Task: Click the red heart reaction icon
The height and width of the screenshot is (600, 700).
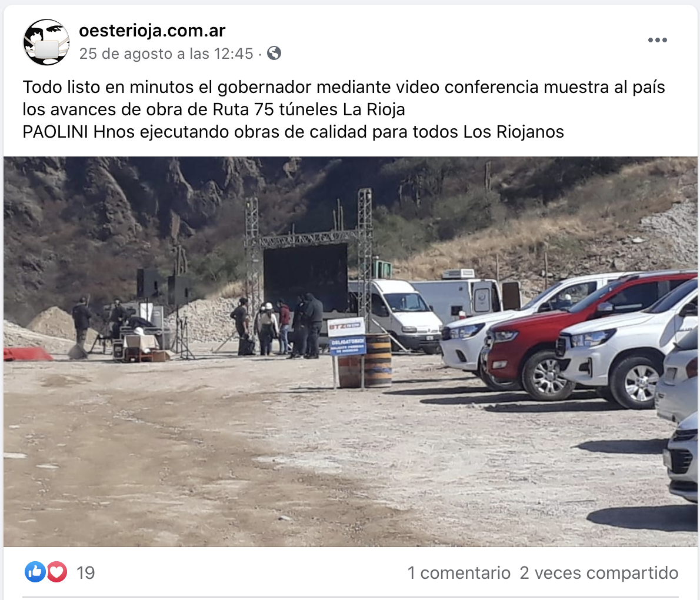Action: click(56, 572)
